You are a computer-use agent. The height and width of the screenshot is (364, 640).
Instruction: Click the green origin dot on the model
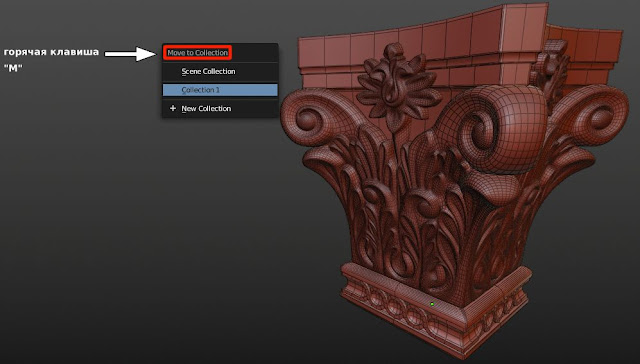[x=432, y=304]
